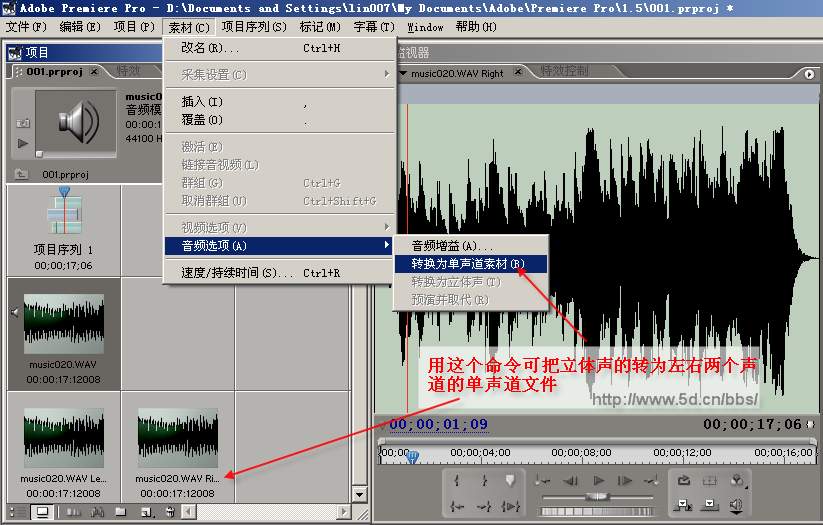Viewport: 823px width, 525px height.
Task: Choose 插入(I) from the menu
Action: point(279,102)
